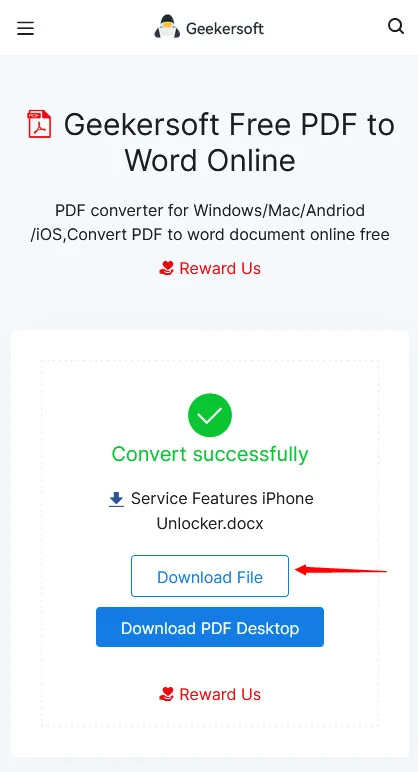Click the Convert successfully message
The height and width of the screenshot is (772, 418).
coord(210,453)
